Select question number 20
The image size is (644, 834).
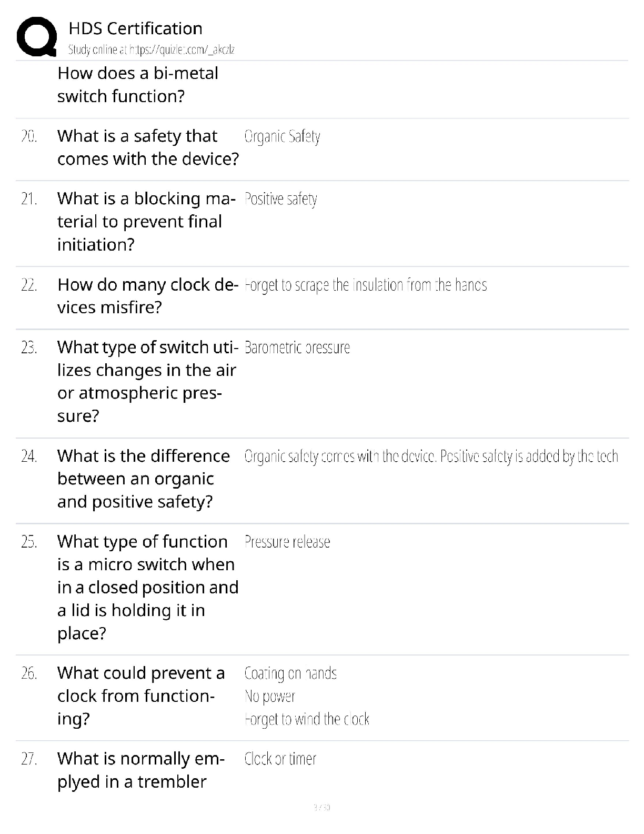29,136
